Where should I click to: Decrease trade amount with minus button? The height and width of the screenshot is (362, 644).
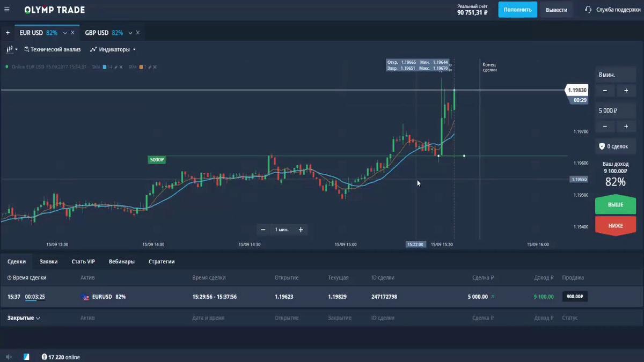[x=605, y=127]
